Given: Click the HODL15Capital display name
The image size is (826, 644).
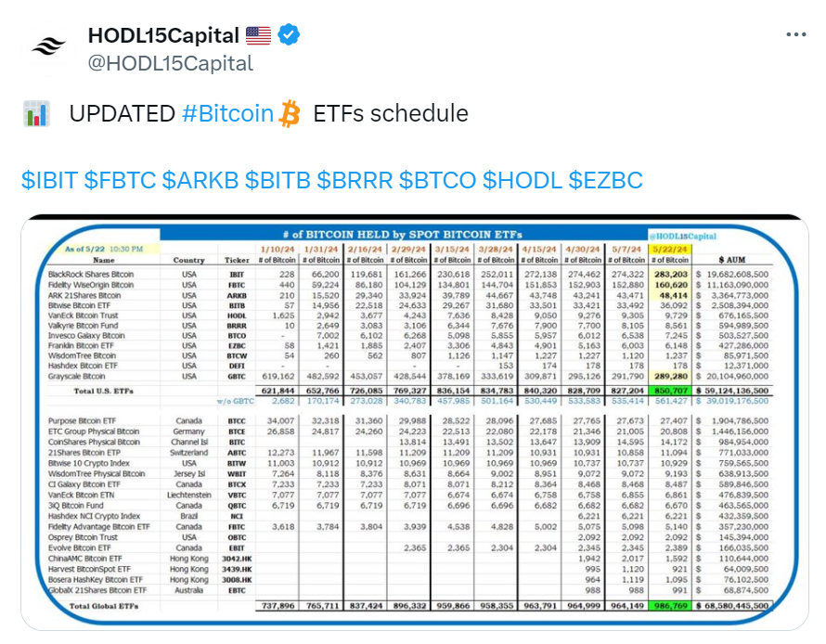Looking at the screenshot, I should [163, 36].
